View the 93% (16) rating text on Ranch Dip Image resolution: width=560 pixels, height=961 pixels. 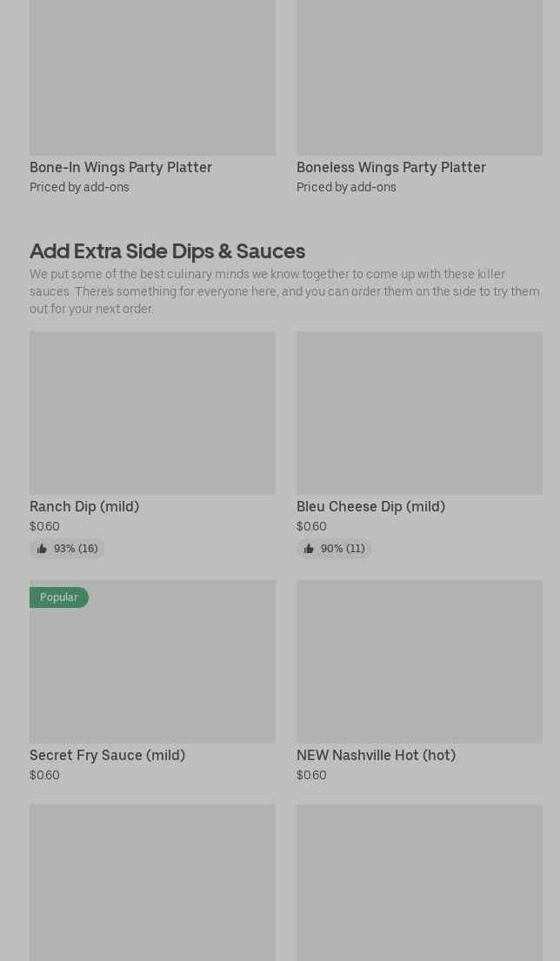[x=76, y=549]
